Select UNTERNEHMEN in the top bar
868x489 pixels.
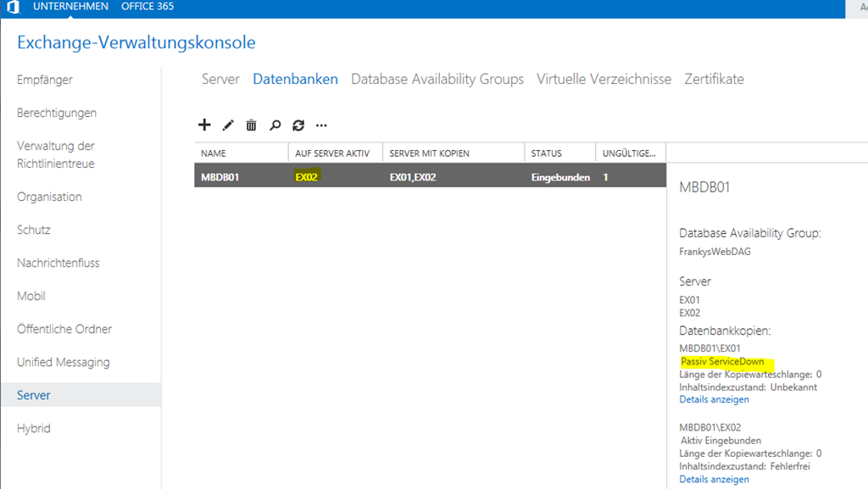(x=70, y=7)
